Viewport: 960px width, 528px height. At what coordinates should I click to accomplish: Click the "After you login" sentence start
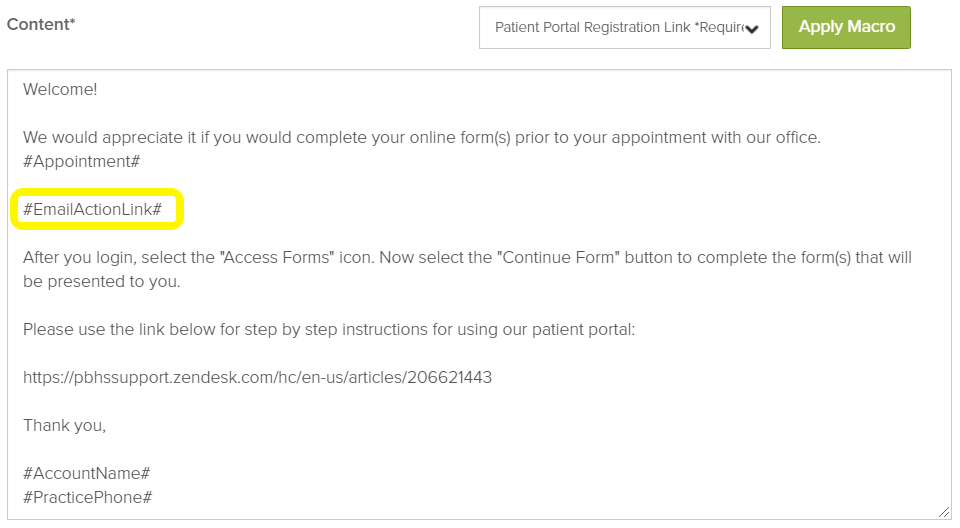click(80, 258)
